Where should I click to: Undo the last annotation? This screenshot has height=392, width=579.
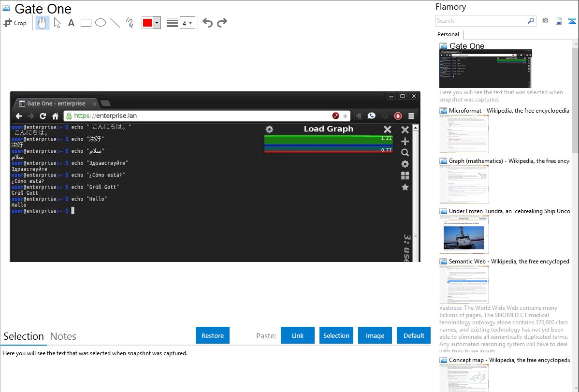207,23
